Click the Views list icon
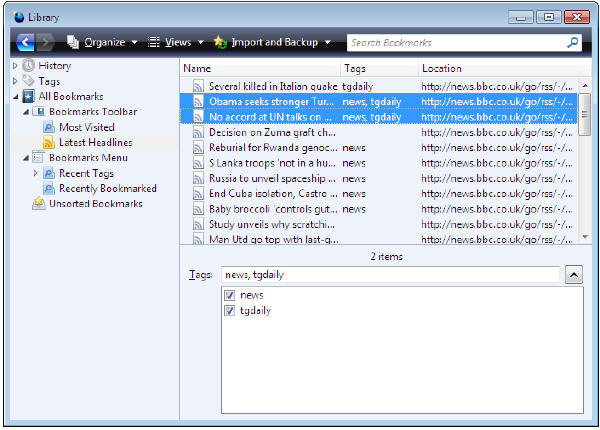Image resolution: width=600 pixels, height=430 pixels. pos(153,42)
